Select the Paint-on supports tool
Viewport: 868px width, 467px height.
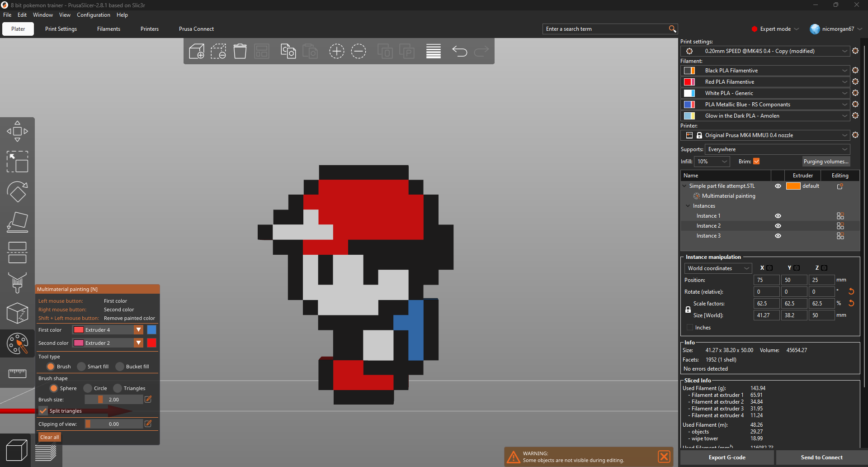click(17, 283)
